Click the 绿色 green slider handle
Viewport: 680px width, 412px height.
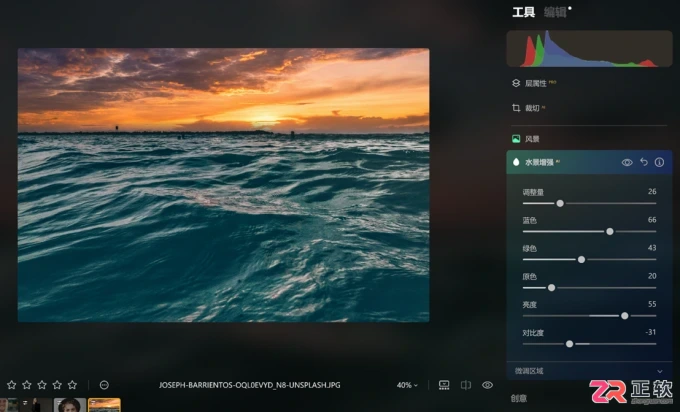(581, 260)
